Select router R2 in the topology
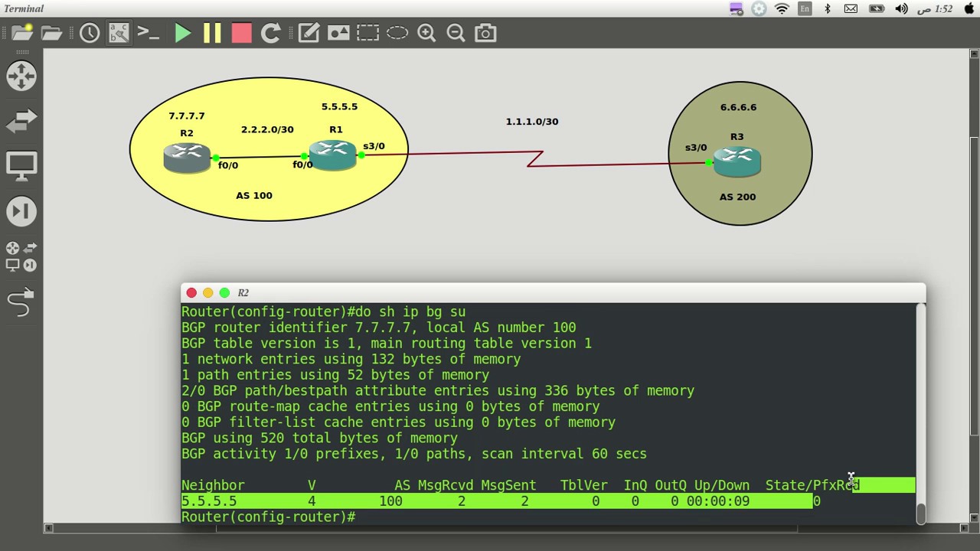 187,157
